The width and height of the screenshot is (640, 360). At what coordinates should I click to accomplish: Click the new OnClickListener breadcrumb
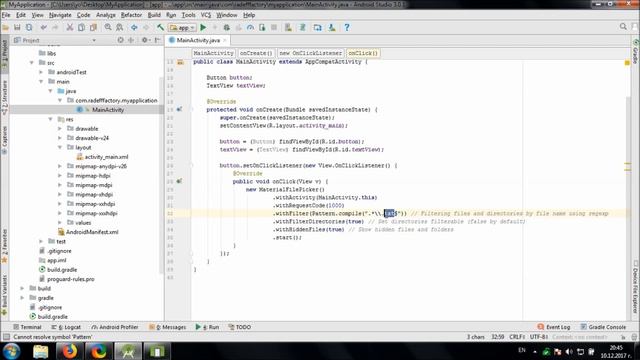click(x=311, y=53)
